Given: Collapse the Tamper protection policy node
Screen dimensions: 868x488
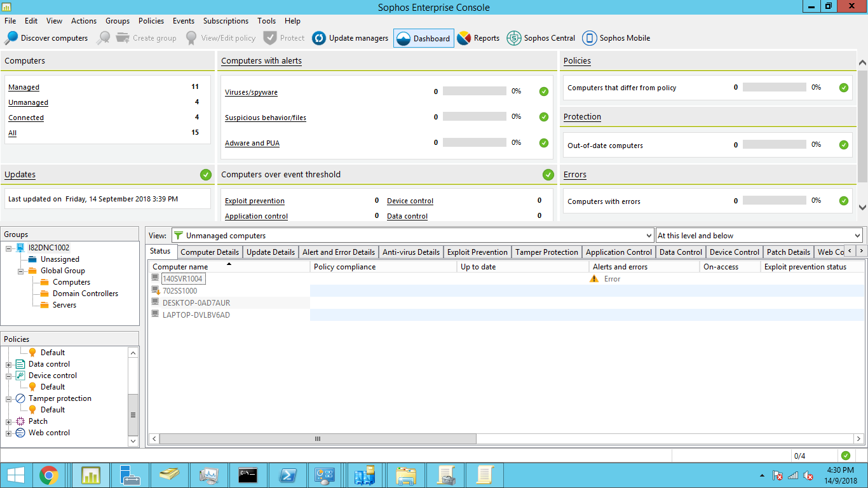Looking at the screenshot, I should (9, 398).
